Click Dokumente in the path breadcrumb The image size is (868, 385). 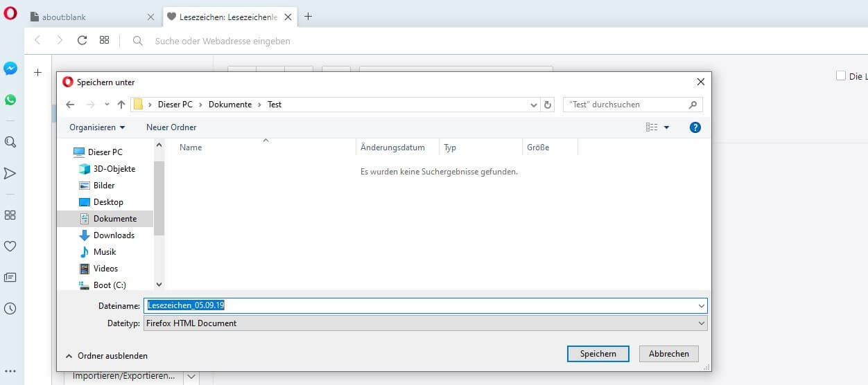(x=230, y=105)
